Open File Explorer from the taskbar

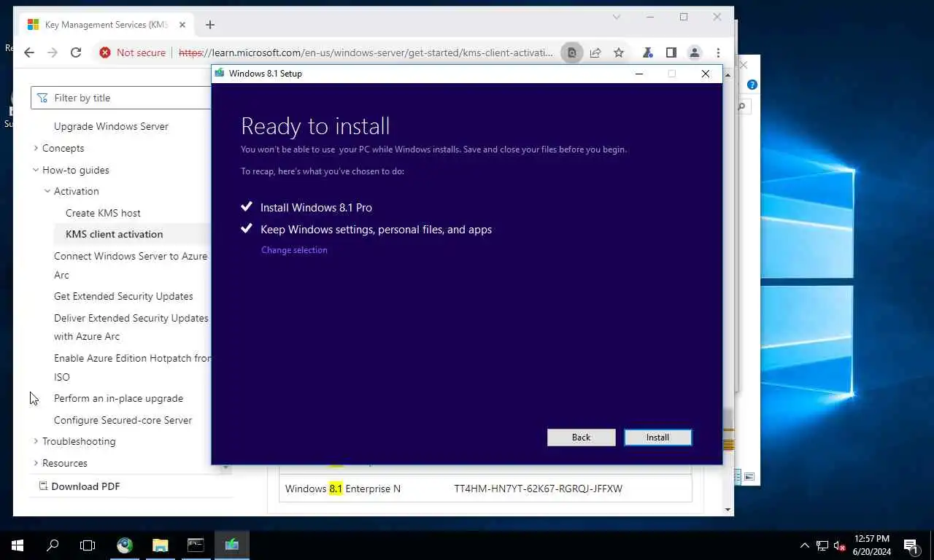(160, 545)
